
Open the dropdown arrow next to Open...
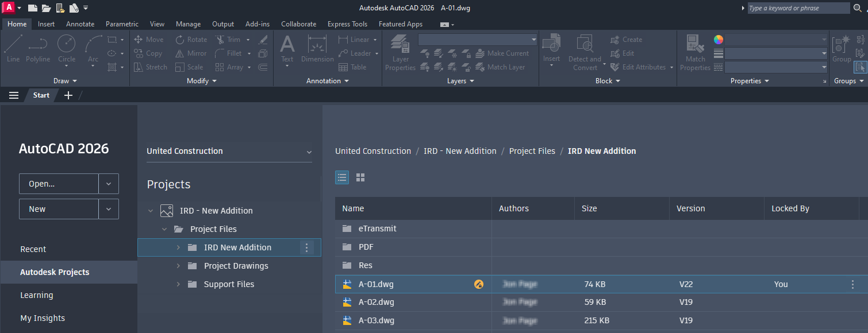point(109,184)
